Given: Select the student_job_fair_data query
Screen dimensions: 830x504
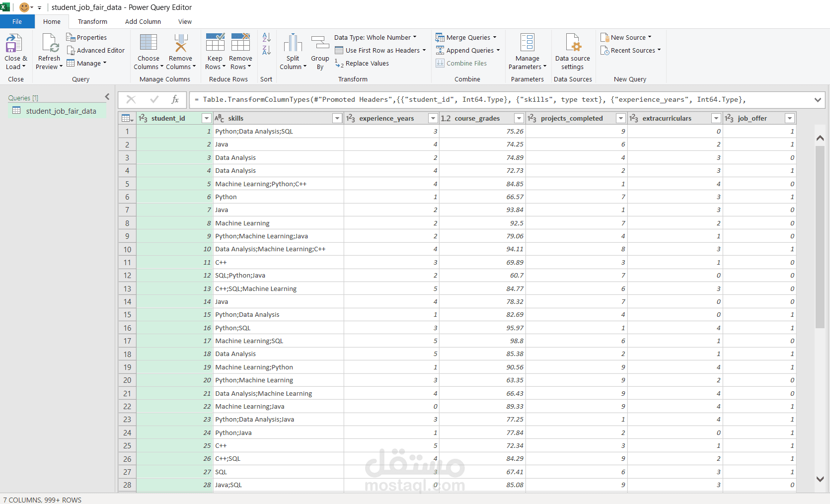Looking at the screenshot, I should [x=61, y=111].
